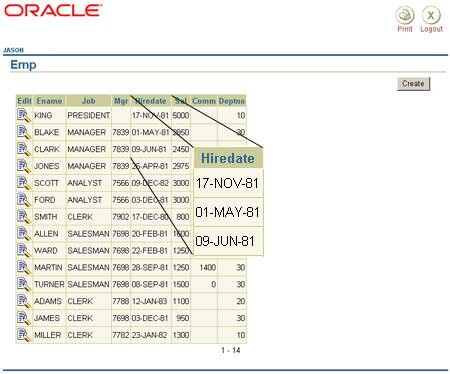This screenshot has width=450, height=374.
Task: Open edit icon for BLAKE row
Action: pyautogui.click(x=24, y=132)
